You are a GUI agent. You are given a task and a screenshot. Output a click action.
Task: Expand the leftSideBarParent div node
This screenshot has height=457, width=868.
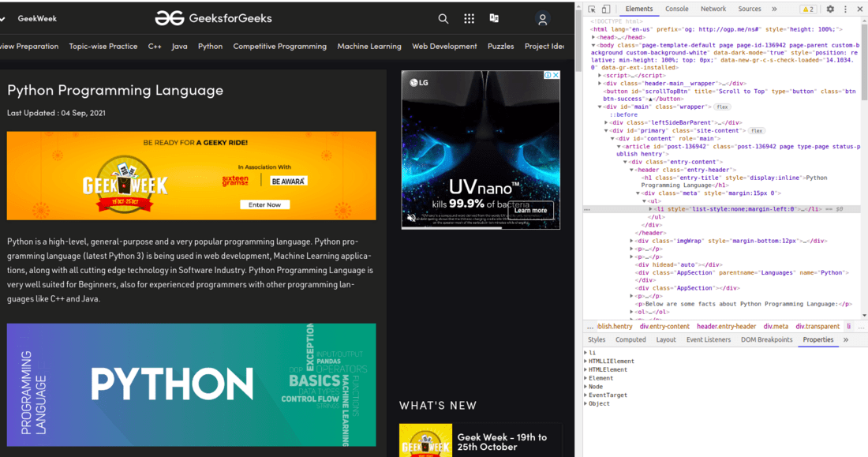pyautogui.click(x=607, y=122)
